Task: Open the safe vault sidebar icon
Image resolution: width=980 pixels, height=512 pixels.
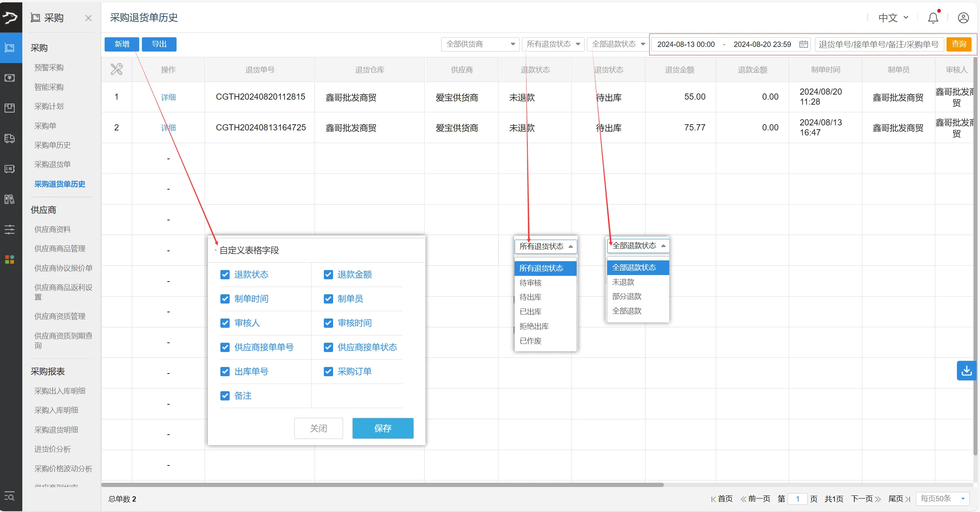Action: click(10, 169)
